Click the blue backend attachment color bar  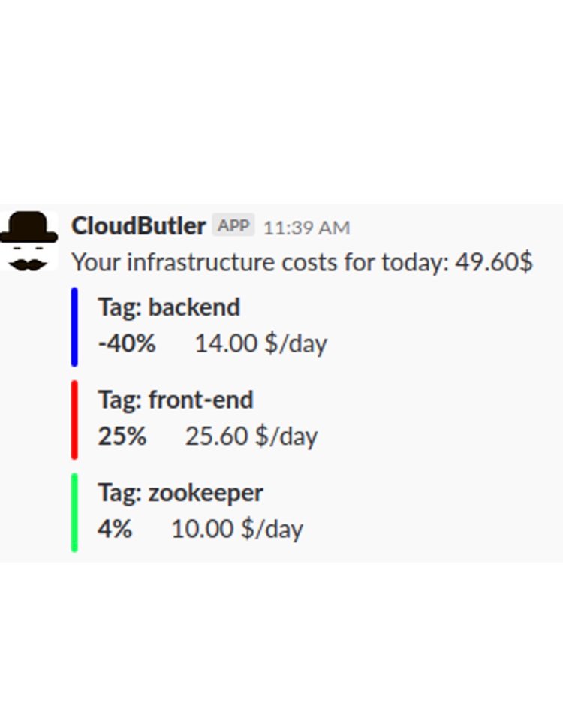(74, 327)
